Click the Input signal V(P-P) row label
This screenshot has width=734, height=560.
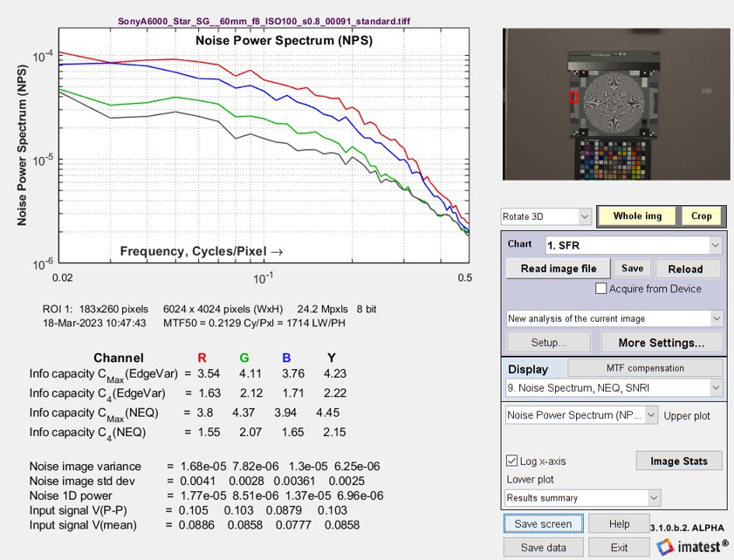click(x=79, y=510)
